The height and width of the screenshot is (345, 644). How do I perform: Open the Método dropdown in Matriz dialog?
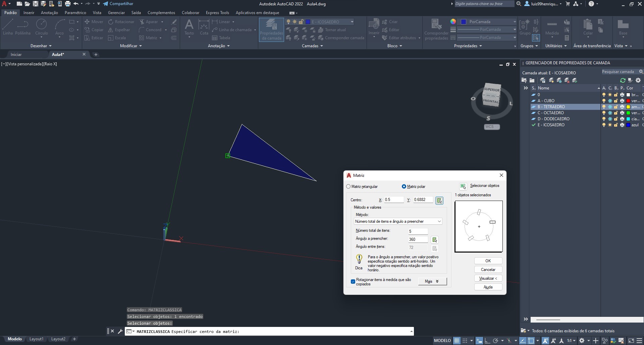tap(398, 221)
